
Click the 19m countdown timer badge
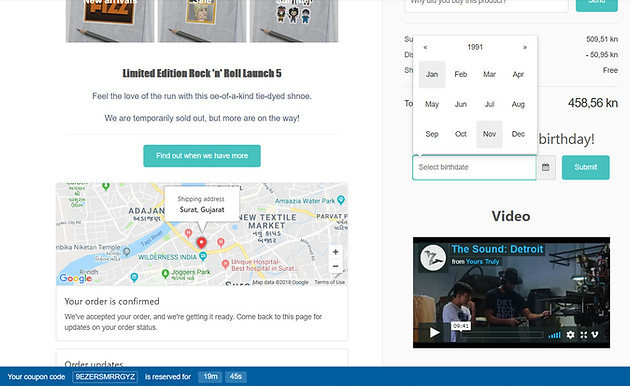click(210, 377)
